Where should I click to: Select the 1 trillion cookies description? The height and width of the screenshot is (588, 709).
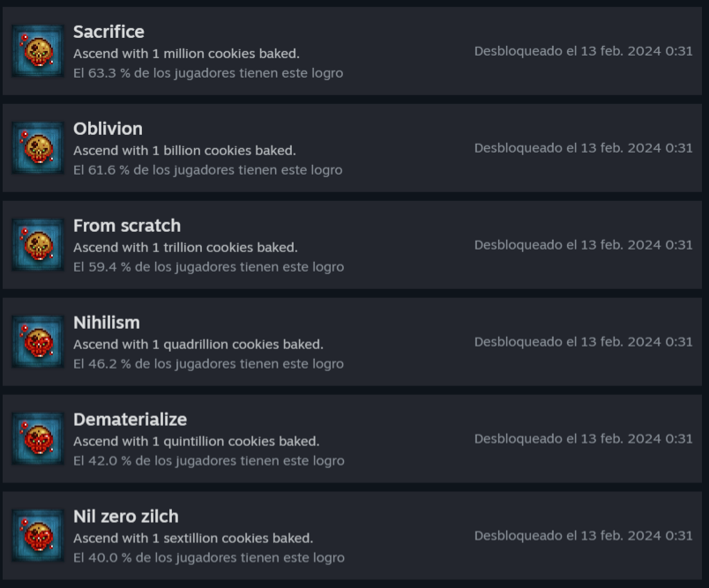tap(185, 248)
